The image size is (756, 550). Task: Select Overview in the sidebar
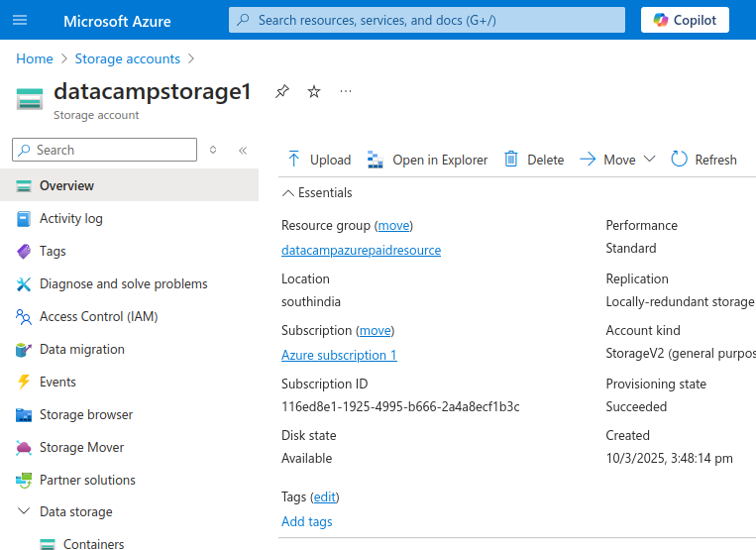click(x=129, y=185)
